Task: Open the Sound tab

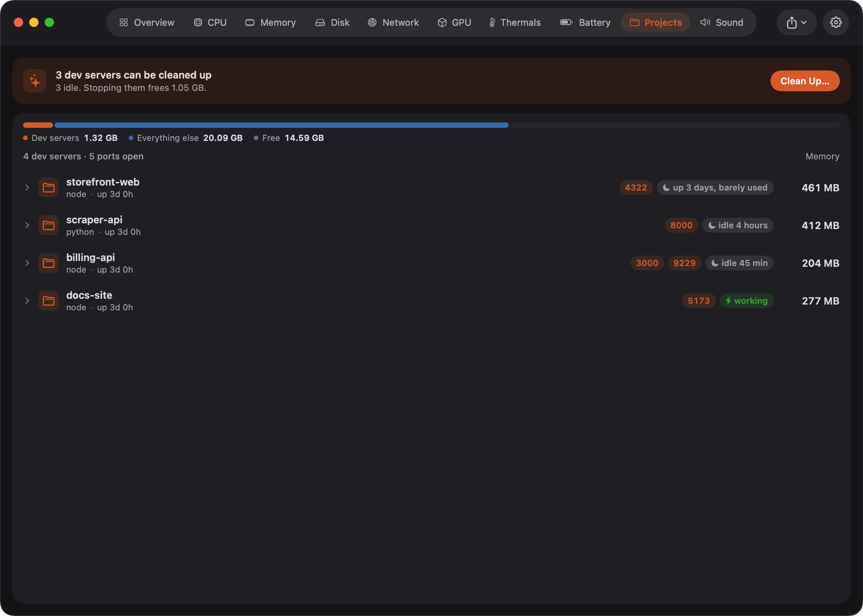Action: point(722,22)
